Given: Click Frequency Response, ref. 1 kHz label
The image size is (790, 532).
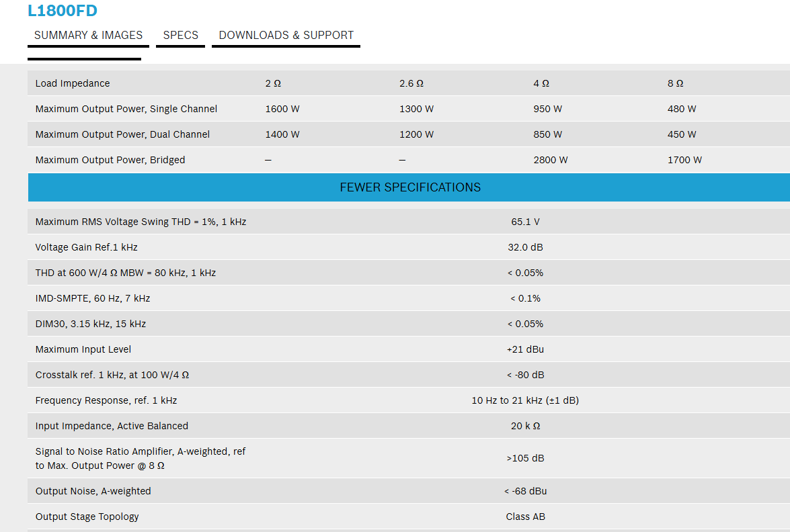Looking at the screenshot, I should tap(106, 400).
